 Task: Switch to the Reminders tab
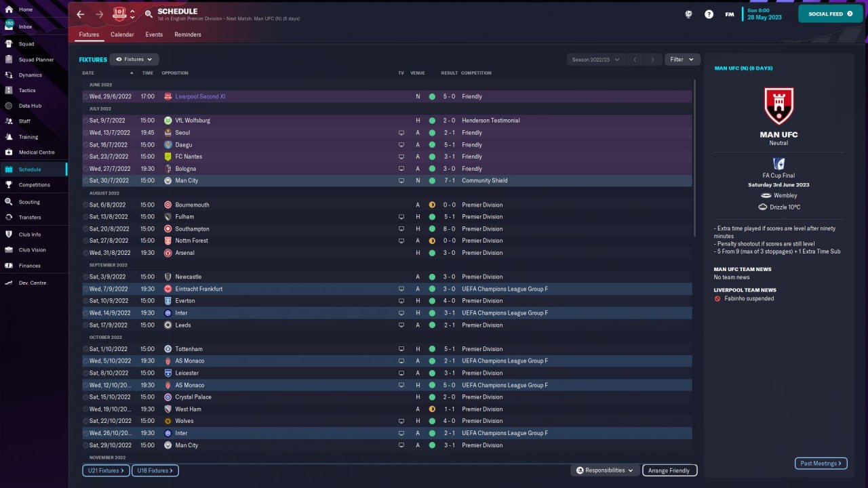click(188, 35)
